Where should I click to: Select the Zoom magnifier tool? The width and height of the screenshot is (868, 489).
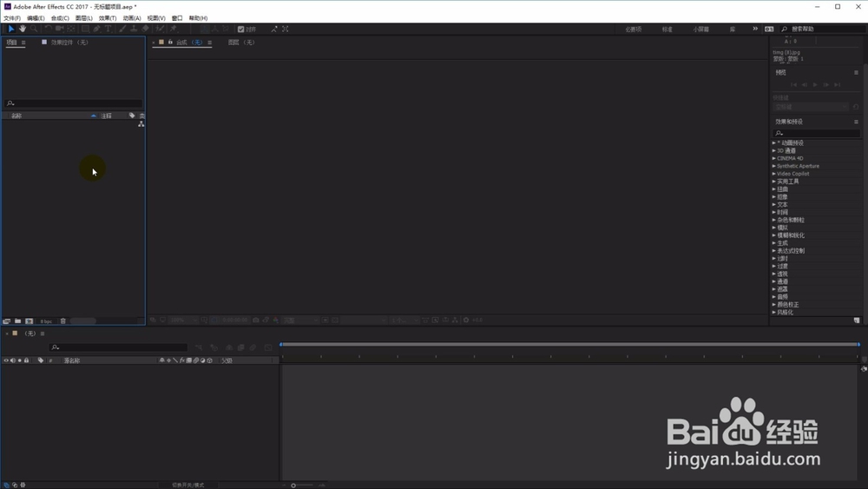(x=34, y=29)
